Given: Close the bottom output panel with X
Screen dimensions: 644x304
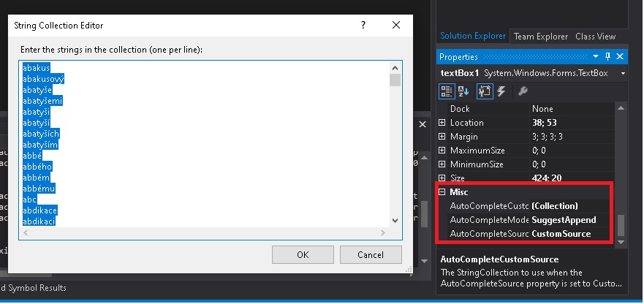Looking at the screenshot, I should 423,124.
